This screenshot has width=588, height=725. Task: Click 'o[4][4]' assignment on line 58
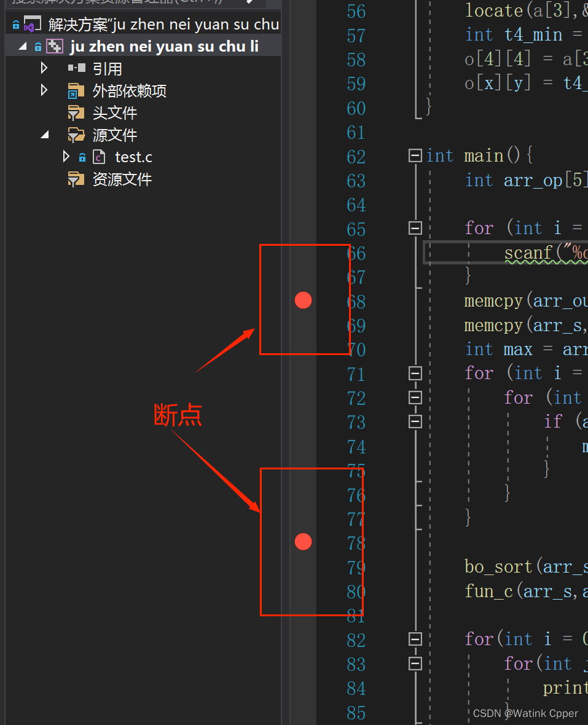tap(498, 59)
